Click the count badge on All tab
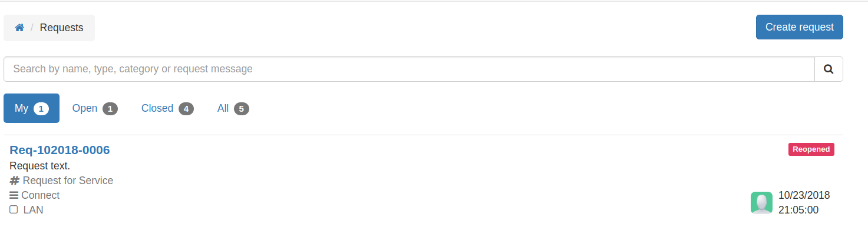 coord(242,109)
